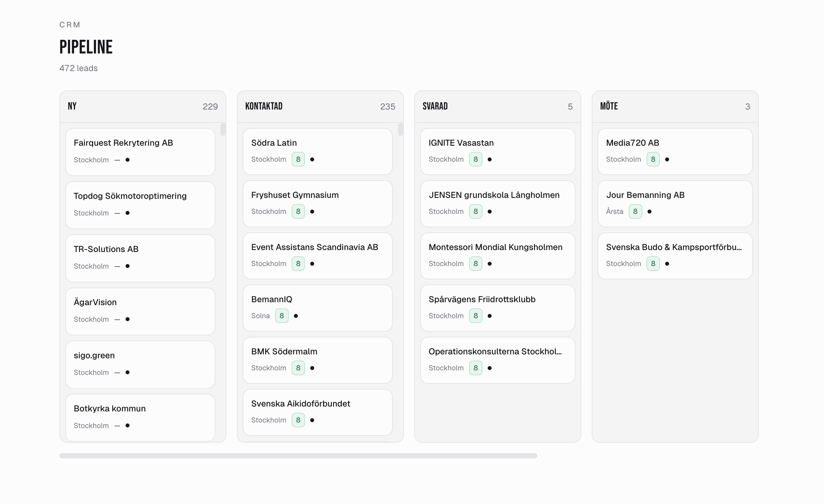824x504 pixels.
Task: Open the Event Assistans Scandinavia AB card
Action: coord(317,256)
